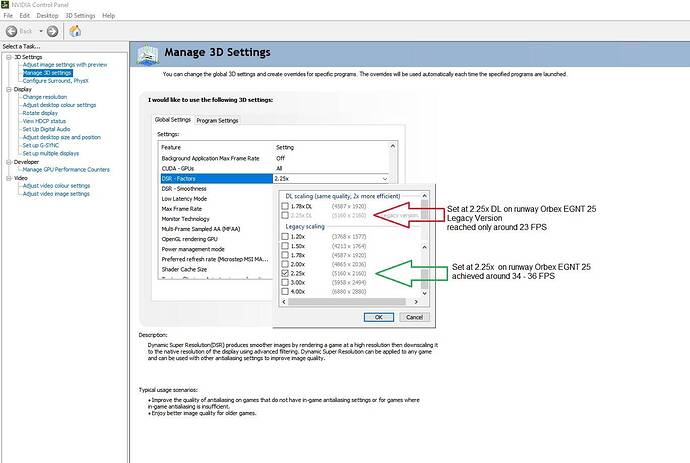Viewport: 690px width, 463px height.
Task: Click the Back arrow icon in toolbar
Action: tap(12, 31)
